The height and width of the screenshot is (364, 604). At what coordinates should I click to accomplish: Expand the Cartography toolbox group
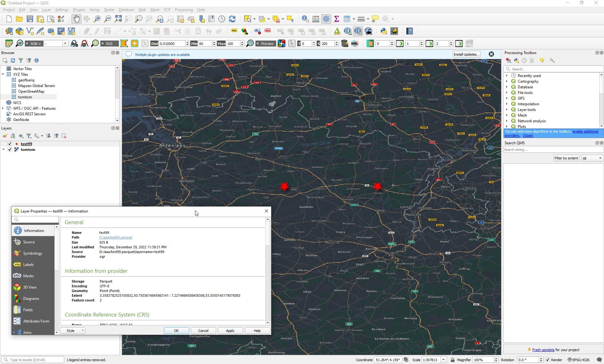coord(507,81)
